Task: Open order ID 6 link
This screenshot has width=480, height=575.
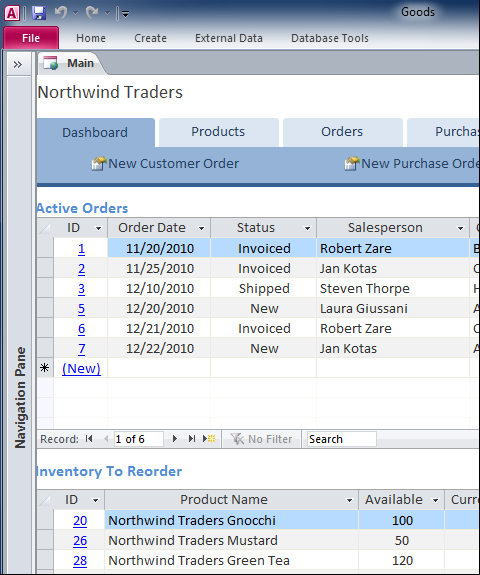Action: [81, 329]
